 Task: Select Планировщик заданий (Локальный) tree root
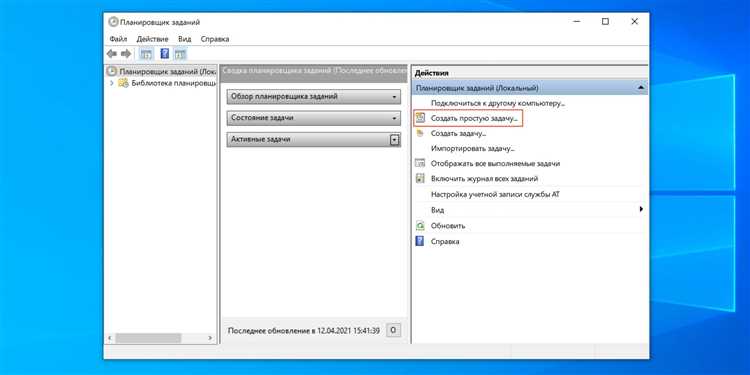pyautogui.click(x=167, y=71)
